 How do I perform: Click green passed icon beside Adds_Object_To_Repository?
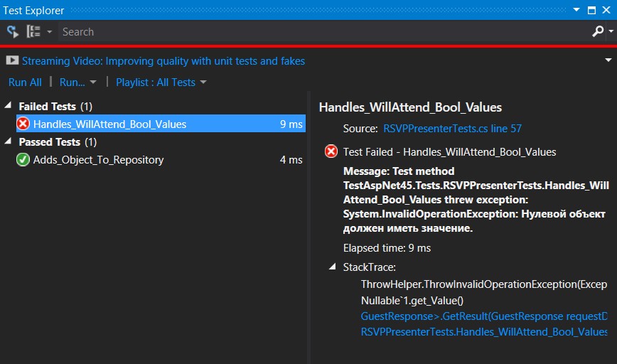[23, 160]
